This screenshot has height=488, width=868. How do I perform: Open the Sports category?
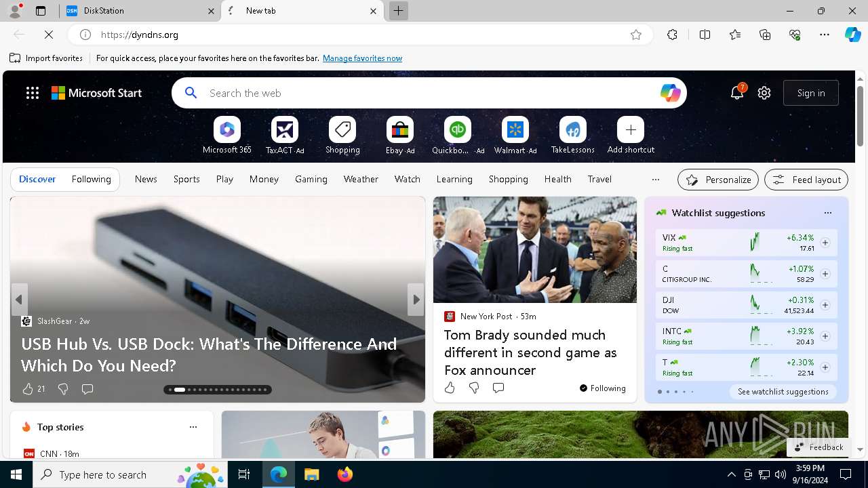pyautogui.click(x=186, y=179)
